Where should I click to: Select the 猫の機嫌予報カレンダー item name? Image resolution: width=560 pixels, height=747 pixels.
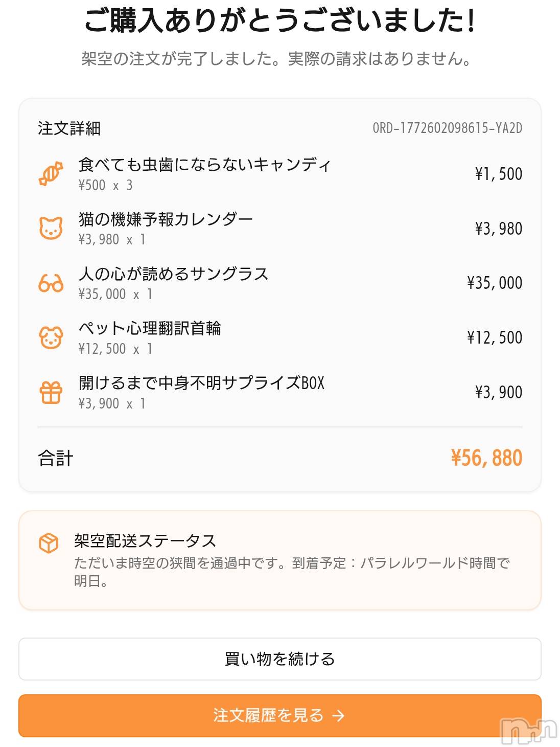tap(166, 219)
